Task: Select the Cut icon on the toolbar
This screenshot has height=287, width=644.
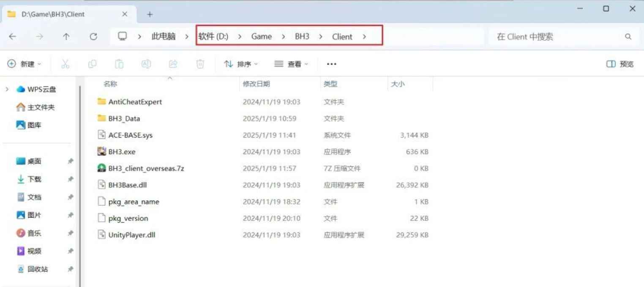Action: coord(65,63)
